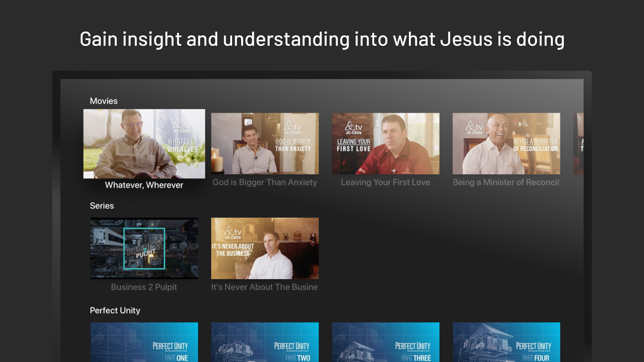The width and height of the screenshot is (644, 362).
Task: Click the Whatever, Wherever title text
Action: pyautogui.click(x=144, y=185)
